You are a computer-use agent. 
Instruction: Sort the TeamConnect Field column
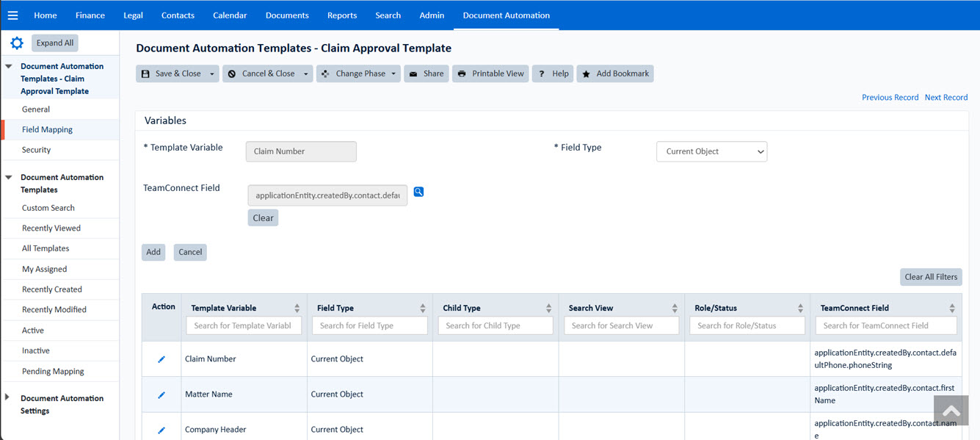coord(951,309)
